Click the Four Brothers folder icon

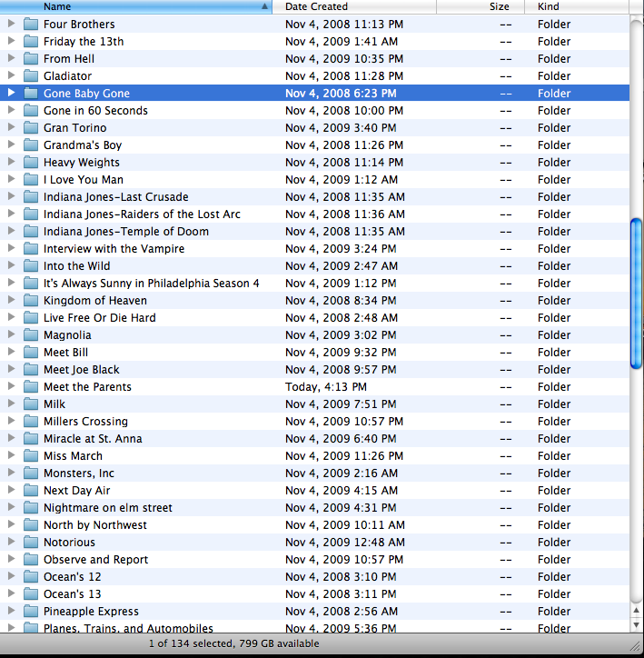(x=31, y=24)
